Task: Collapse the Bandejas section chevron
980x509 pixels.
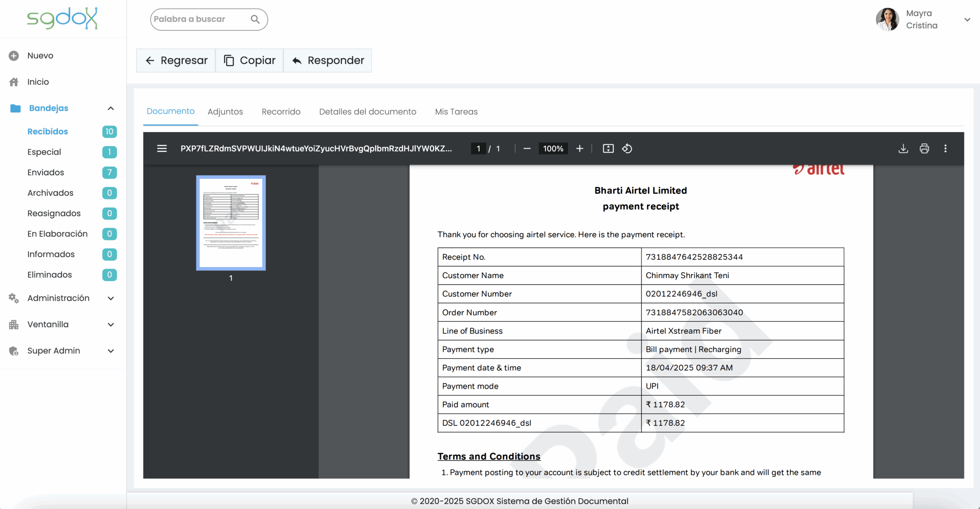Action: pos(111,108)
